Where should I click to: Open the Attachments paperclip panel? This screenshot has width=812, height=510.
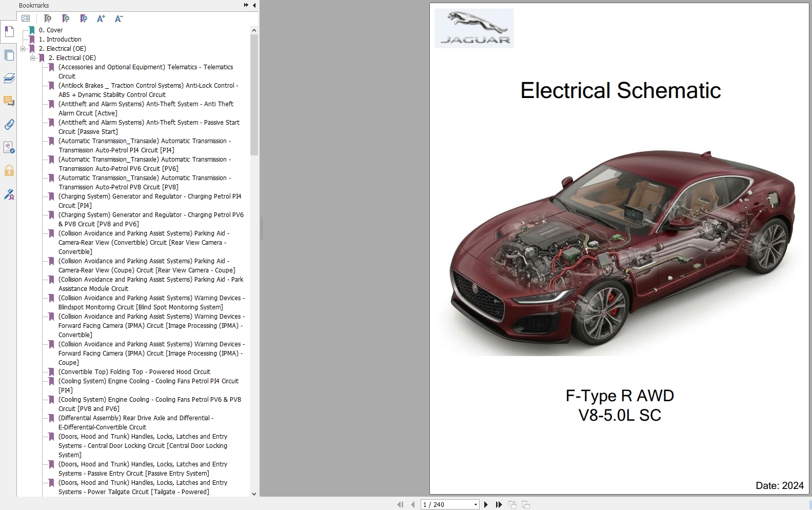(9, 125)
